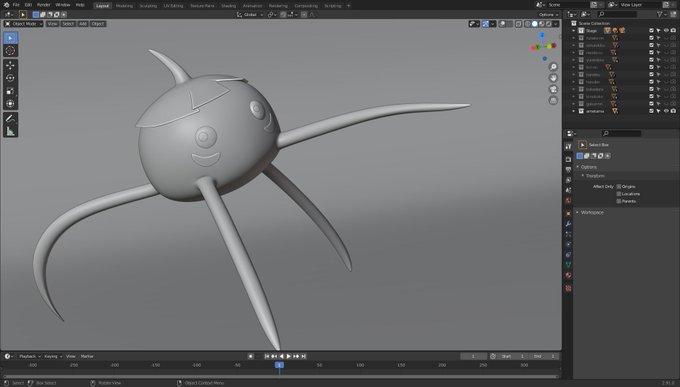Viewport: 680px width, 387px height.
Task: Hide Stage collection with eye icon
Action: (x=666, y=30)
